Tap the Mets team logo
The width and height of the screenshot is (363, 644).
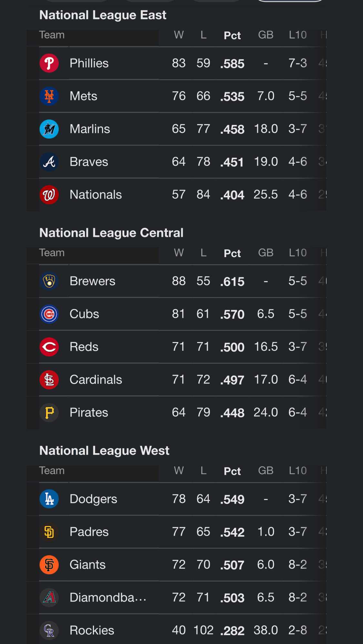tap(49, 96)
